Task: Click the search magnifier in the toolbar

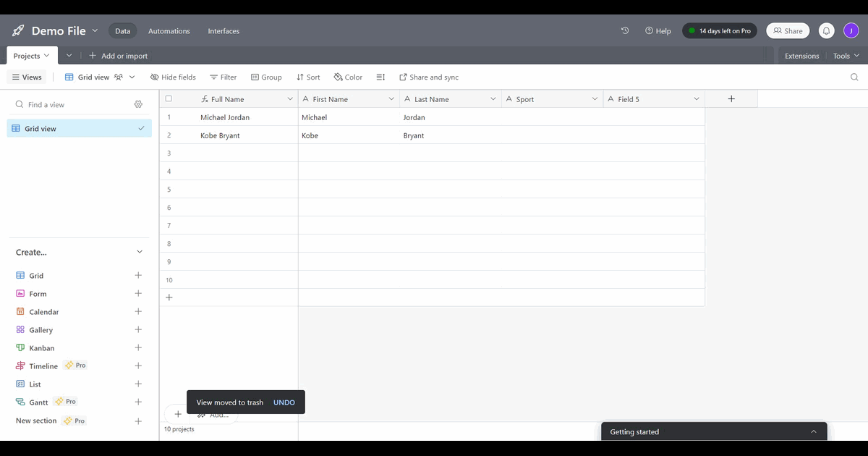Action: click(854, 77)
